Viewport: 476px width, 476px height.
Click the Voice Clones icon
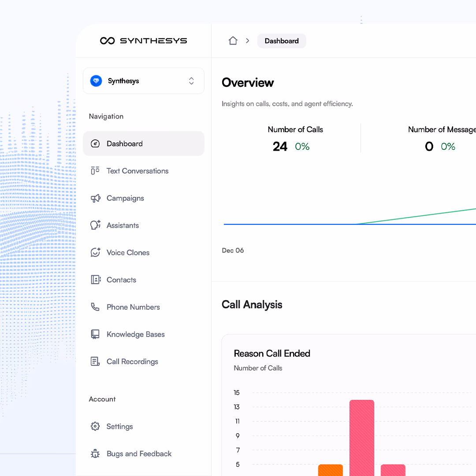coord(95,252)
